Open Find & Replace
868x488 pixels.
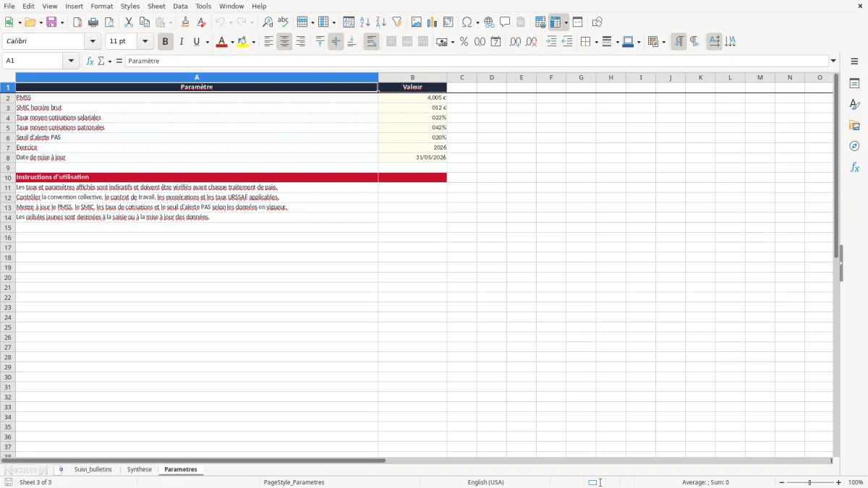point(268,22)
